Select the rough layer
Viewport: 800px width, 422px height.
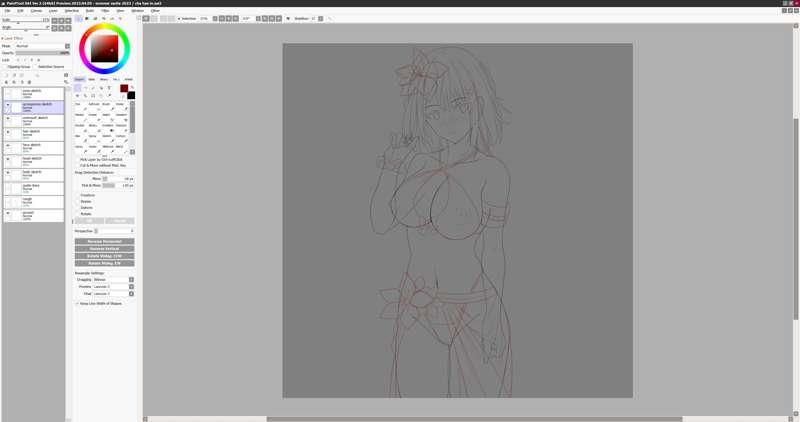coord(34,202)
